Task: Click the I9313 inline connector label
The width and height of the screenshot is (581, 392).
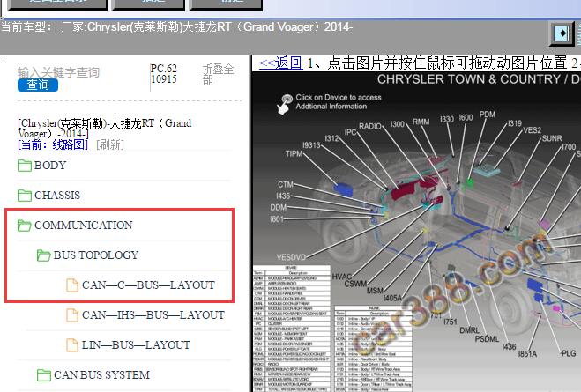Action: (x=311, y=145)
